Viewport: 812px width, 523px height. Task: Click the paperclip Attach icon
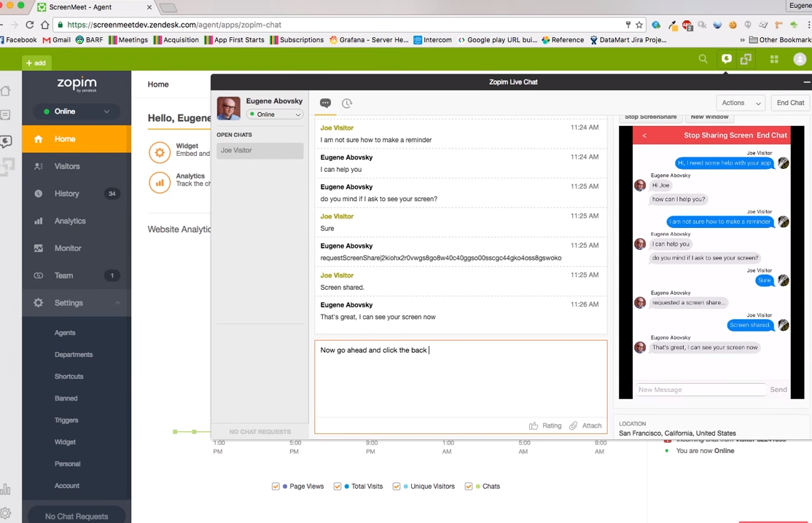click(573, 425)
